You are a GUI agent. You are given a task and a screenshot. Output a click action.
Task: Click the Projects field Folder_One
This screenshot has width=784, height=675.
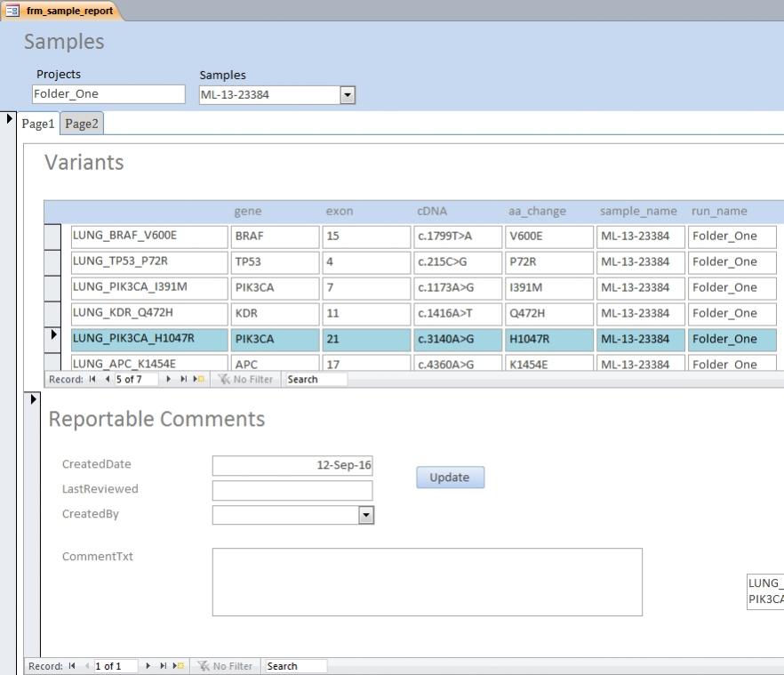coord(108,94)
